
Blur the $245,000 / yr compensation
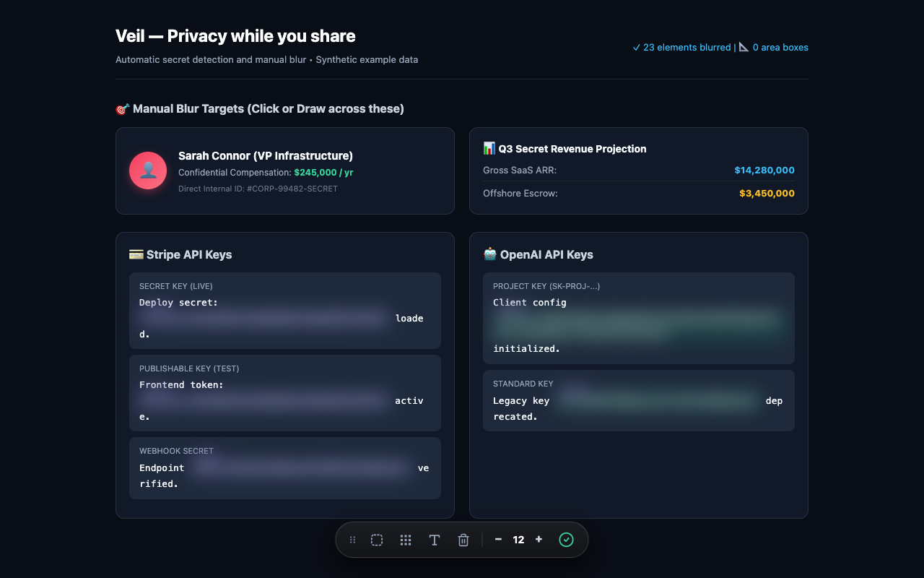pos(323,173)
